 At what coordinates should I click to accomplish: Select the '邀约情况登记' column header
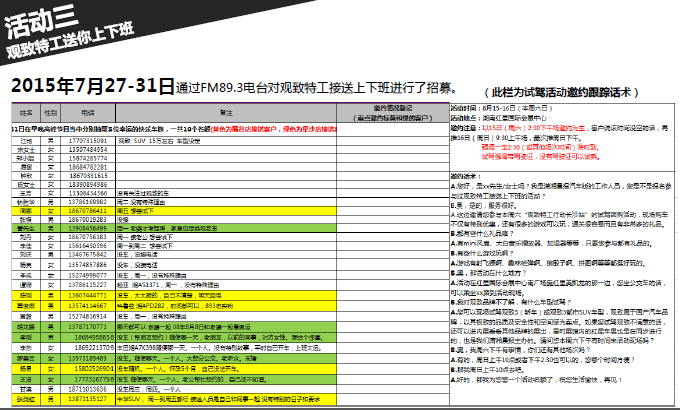tap(393, 113)
